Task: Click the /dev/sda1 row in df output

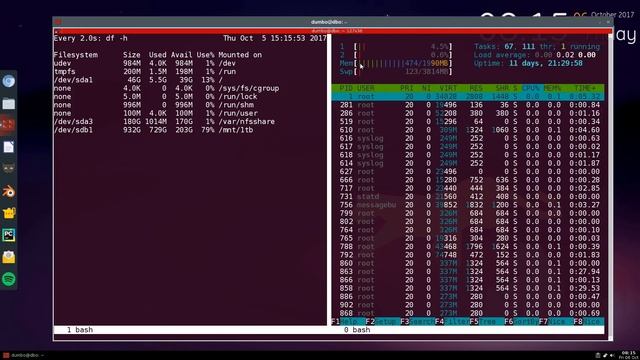Action: coord(138,80)
